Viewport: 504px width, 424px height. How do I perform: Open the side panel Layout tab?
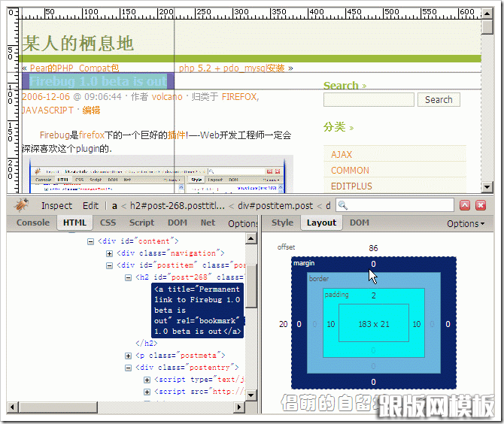pyautogui.click(x=321, y=223)
